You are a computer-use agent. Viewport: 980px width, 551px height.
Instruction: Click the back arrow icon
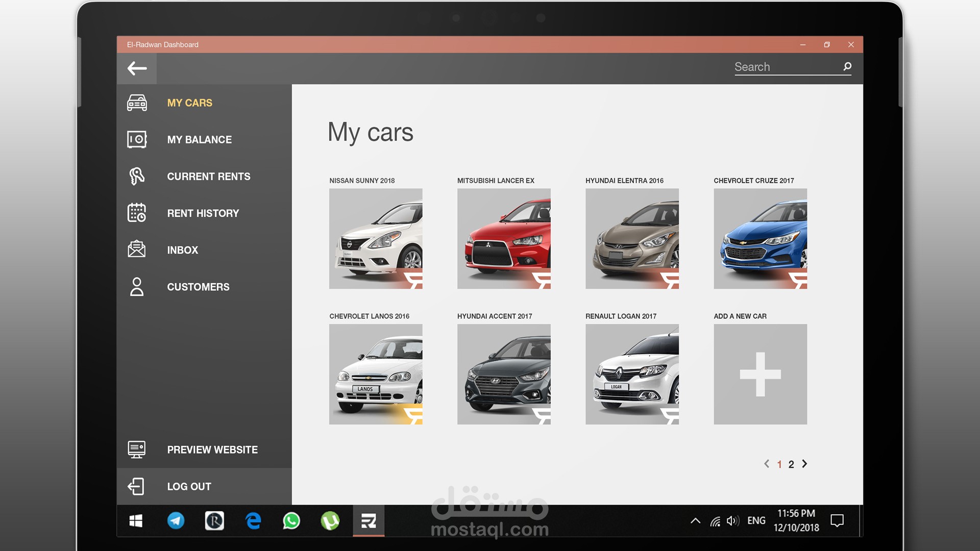coord(137,68)
